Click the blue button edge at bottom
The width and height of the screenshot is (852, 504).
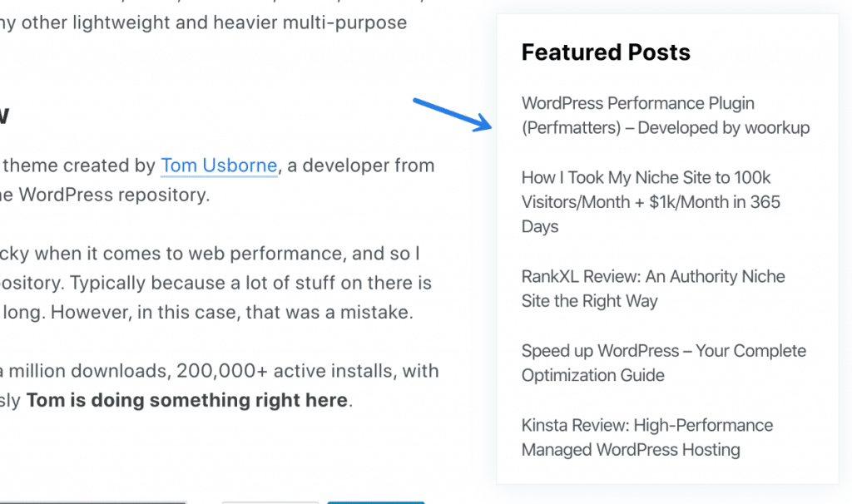(x=375, y=502)
